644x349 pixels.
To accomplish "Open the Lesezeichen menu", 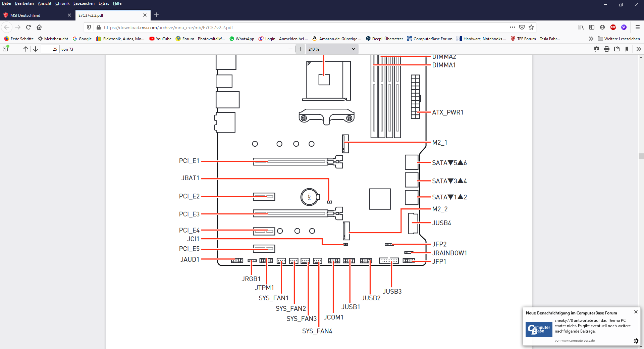I will tap(84, 3).
